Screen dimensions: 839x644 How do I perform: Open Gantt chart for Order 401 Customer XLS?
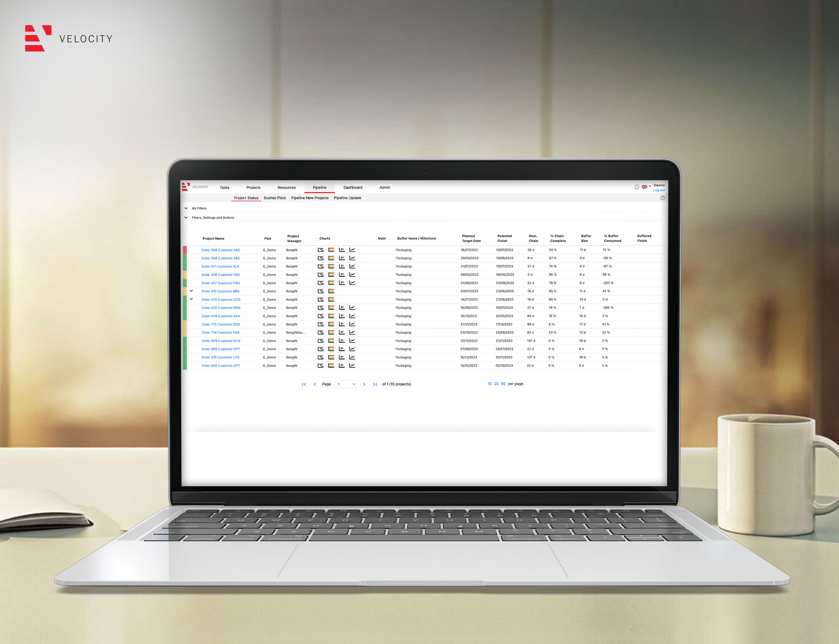coord(321,266)
